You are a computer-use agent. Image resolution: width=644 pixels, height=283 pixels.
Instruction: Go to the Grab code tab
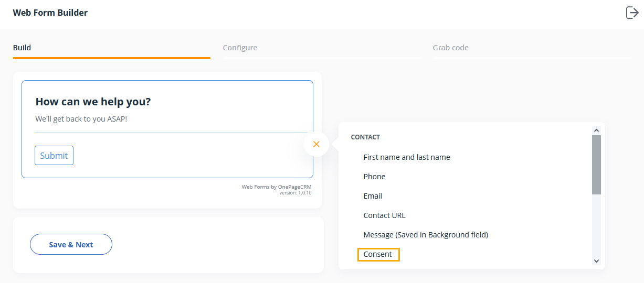(x=450, y=48)
